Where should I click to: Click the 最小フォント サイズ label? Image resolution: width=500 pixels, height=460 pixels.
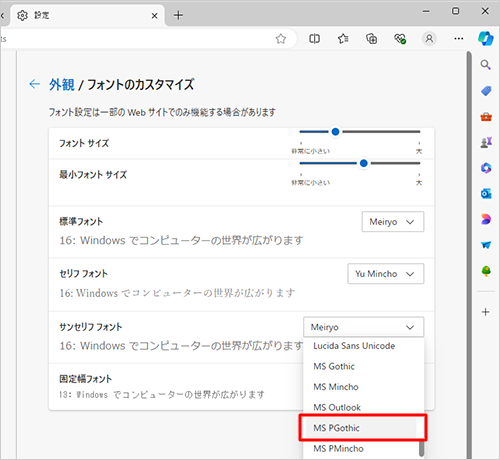coord(93,175)
